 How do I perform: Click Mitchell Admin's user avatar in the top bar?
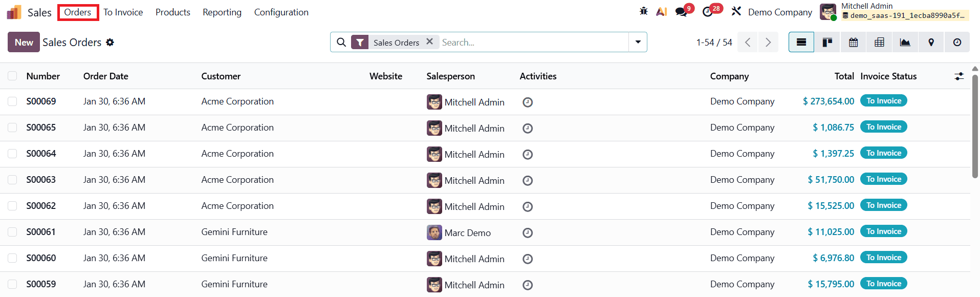click(x=828, y=12)
